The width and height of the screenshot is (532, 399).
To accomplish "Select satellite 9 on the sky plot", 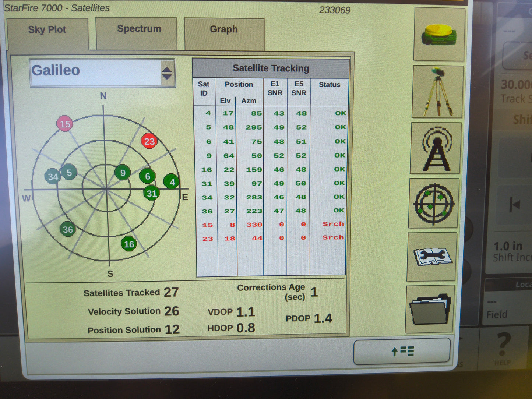I will [x=123, y=173].
